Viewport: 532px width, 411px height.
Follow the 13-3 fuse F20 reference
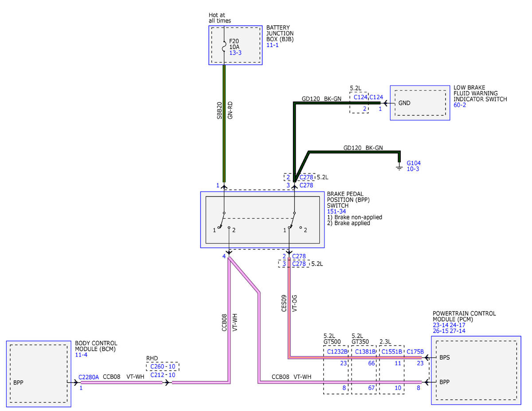pos(235,53)
